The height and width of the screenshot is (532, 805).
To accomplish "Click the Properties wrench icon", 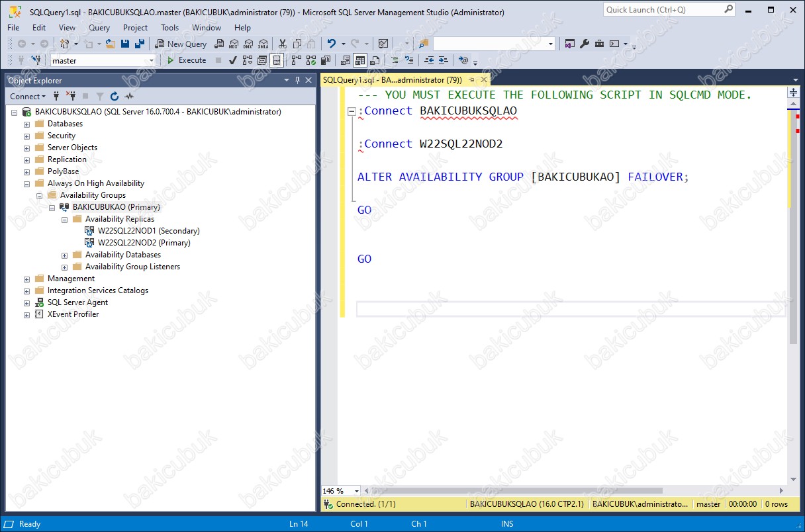I will tap(585, 44).
